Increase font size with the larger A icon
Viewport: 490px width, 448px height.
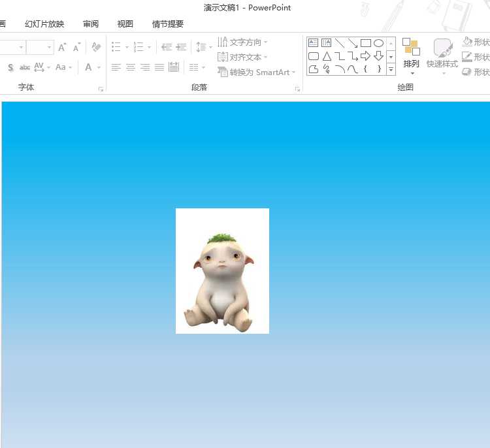tap(62, 48)
